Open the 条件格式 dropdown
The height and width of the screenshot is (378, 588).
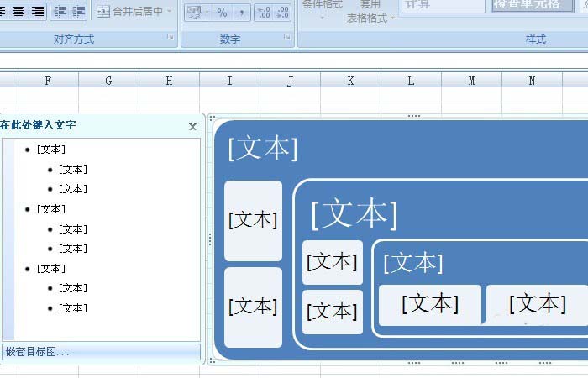click(322, 9)
